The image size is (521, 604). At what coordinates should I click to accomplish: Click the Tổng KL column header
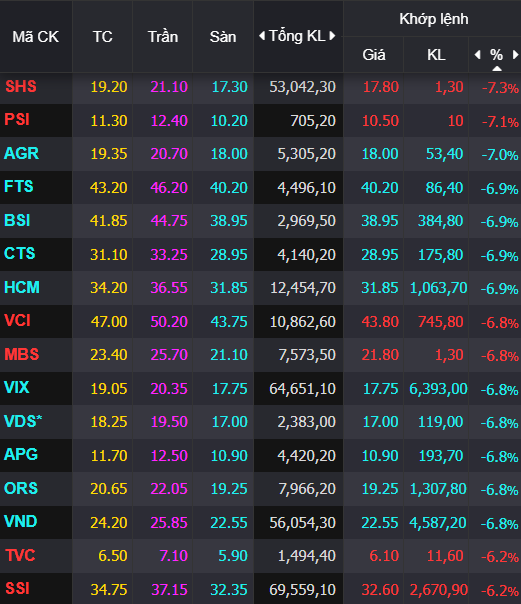[x=297, y=36]
